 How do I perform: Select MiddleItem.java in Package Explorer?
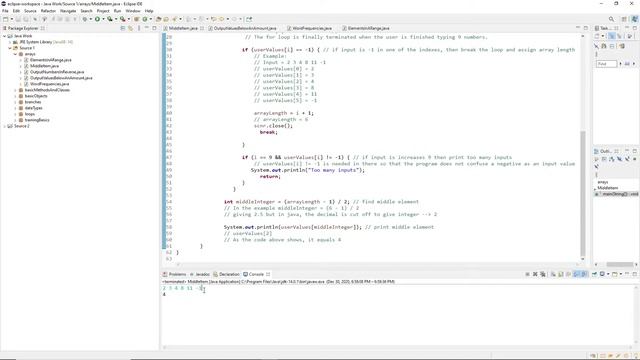click(x=44, y=66)
